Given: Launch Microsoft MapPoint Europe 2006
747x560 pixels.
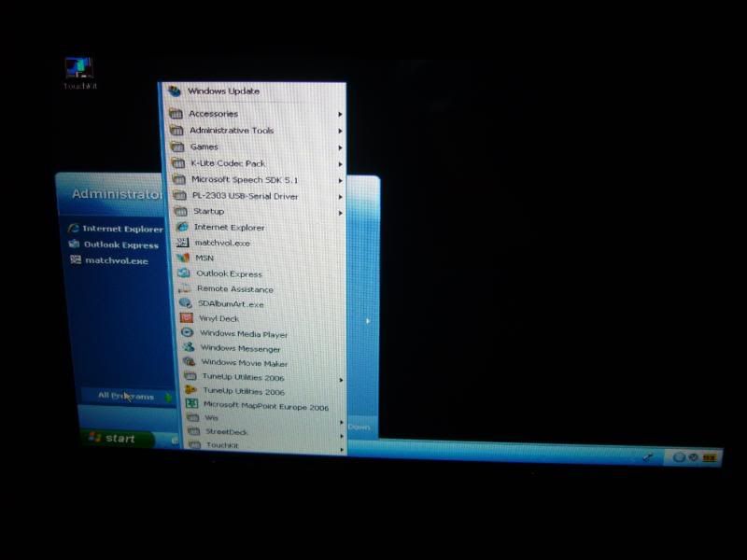Looking at the screenshot, I should (265, 407).
